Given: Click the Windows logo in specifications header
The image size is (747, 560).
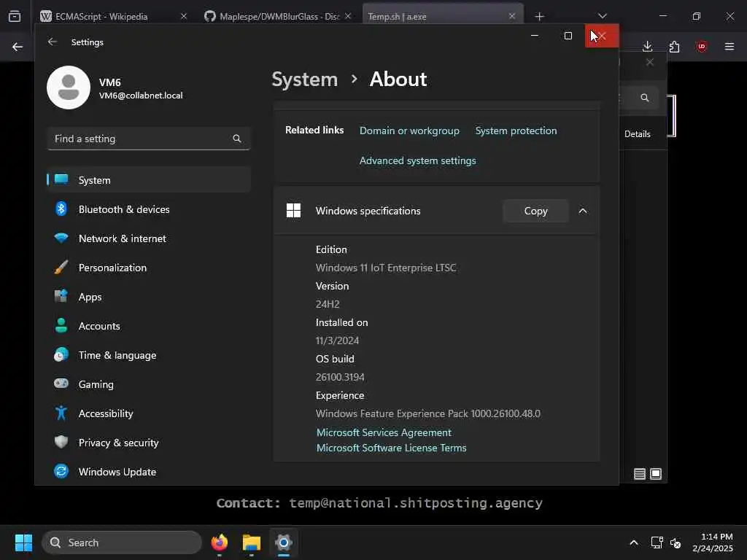Looking at the screenshot, I should click(293, 211).
